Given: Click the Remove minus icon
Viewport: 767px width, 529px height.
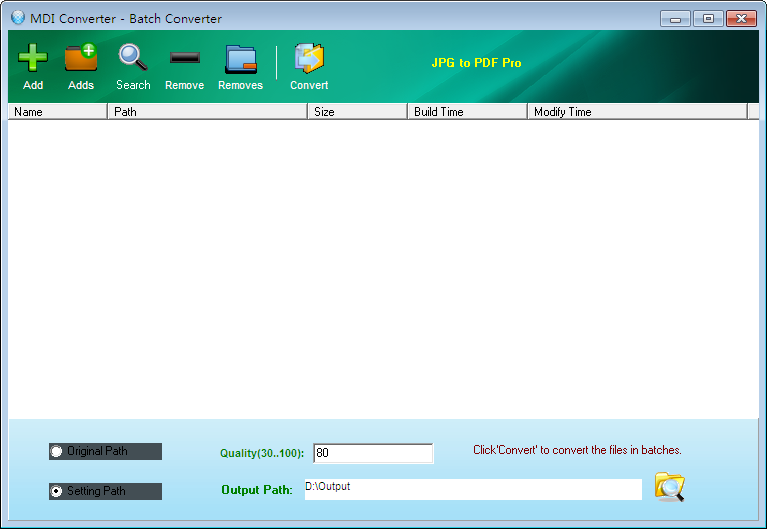Looking at the screenshot, I should point(184,58).
